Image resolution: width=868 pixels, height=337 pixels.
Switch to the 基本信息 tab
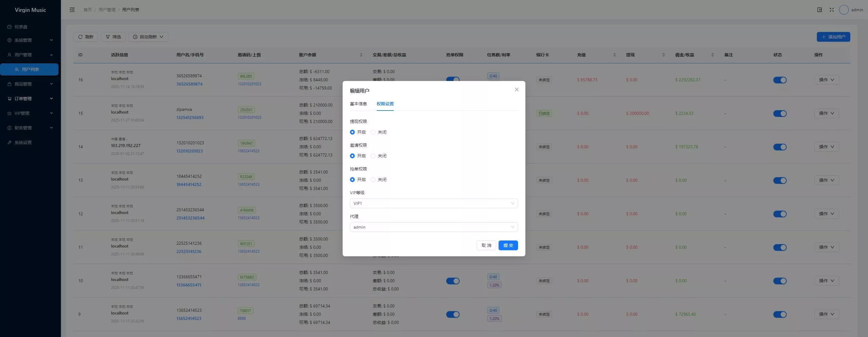pos(358,104)
